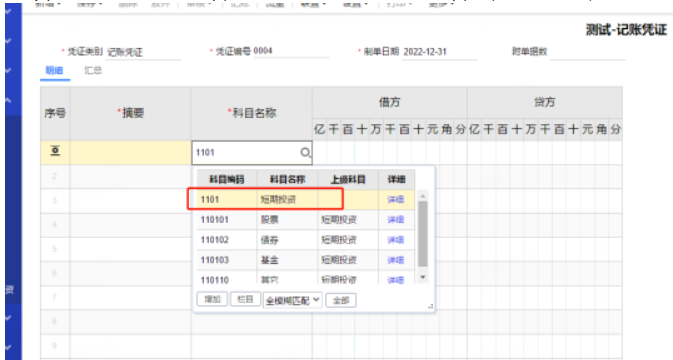673x360 pixels.
Task: Click 债券 in the 科目名称 column
Action: [270, 240]
